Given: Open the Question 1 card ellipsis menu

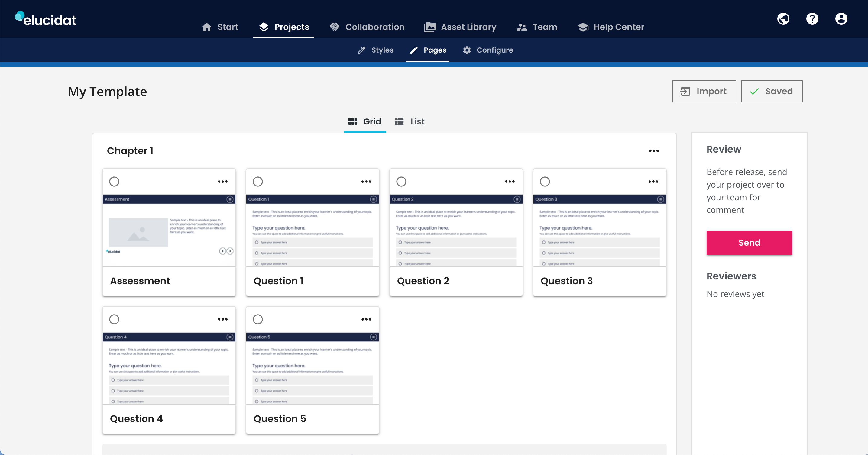Looking at the screenshot, I should coord(366,182).
